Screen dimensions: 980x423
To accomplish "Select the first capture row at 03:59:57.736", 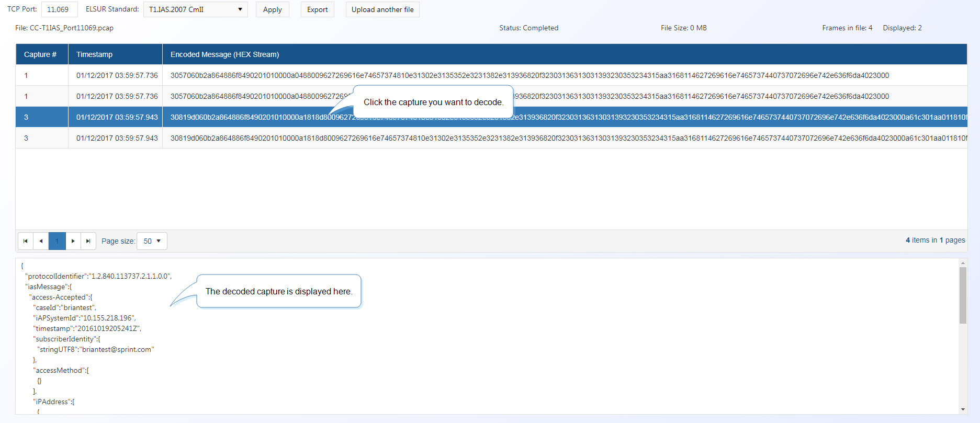I will pos(117,75).
